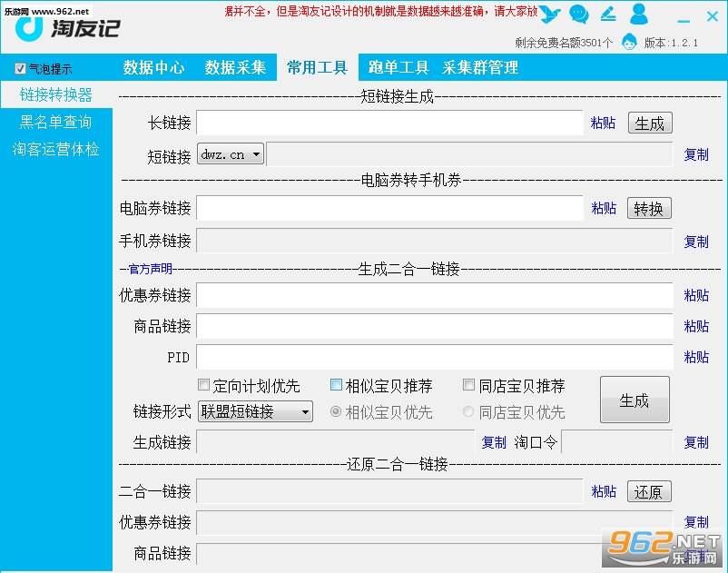
Task: Click the 短链接 output field
Action: tap(469, 154)
